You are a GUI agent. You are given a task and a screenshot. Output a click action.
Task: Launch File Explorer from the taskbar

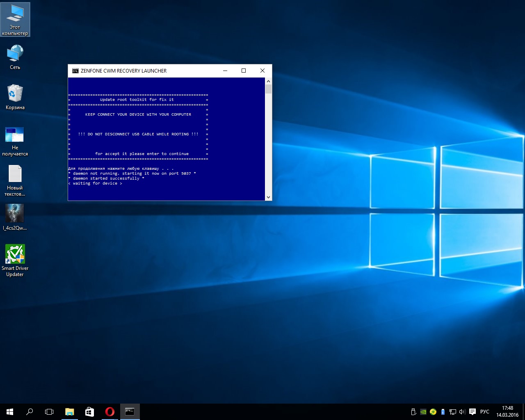click(x=70, y=412)
